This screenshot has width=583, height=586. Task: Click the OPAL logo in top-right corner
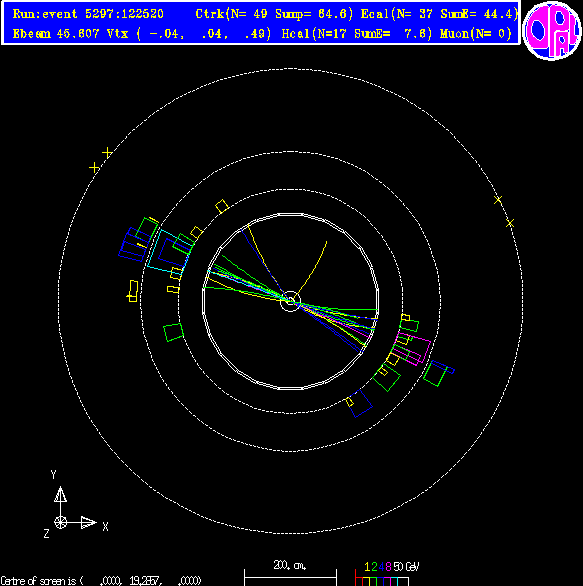pyautogui.click(x=552, y=31)
